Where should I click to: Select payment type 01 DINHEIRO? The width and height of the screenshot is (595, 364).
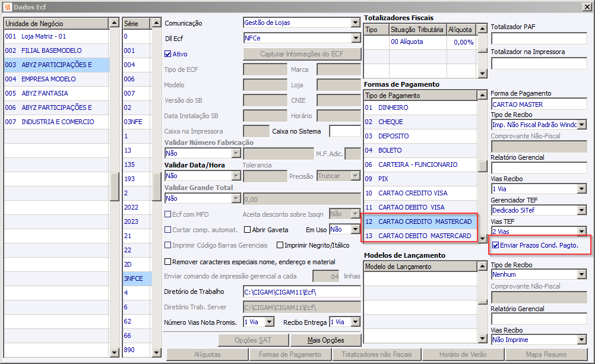(420, 108)
